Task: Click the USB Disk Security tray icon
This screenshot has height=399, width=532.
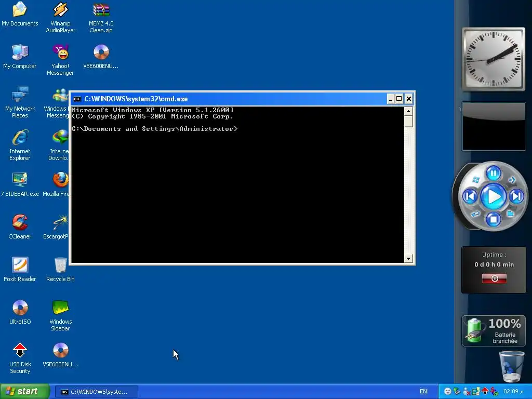Action: pyautogui.click(x=485, y=391)
